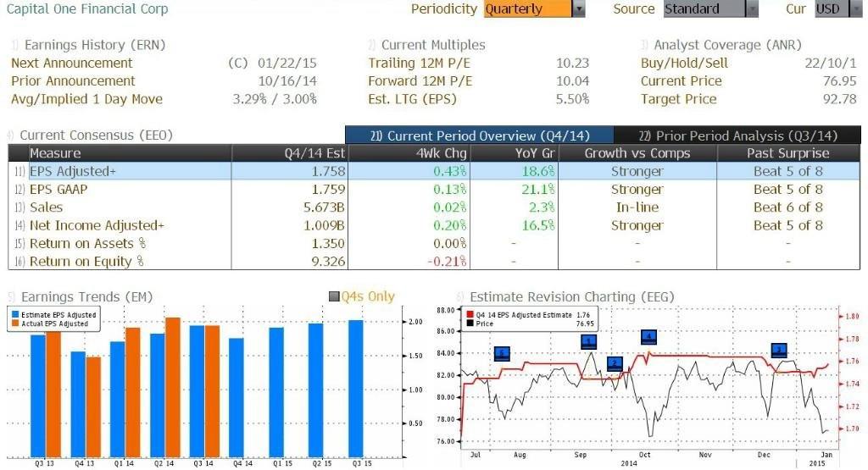The image size is (868, 470).
Task: Select the EPS GAAP row
Action: click(435, 189)
